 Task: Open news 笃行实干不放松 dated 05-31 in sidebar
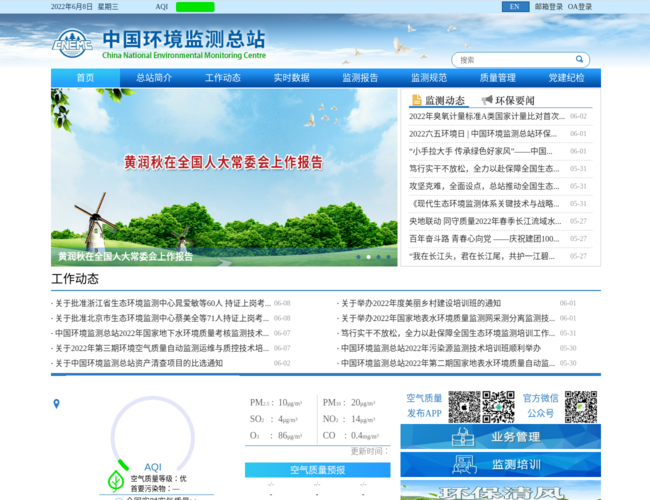484,168
